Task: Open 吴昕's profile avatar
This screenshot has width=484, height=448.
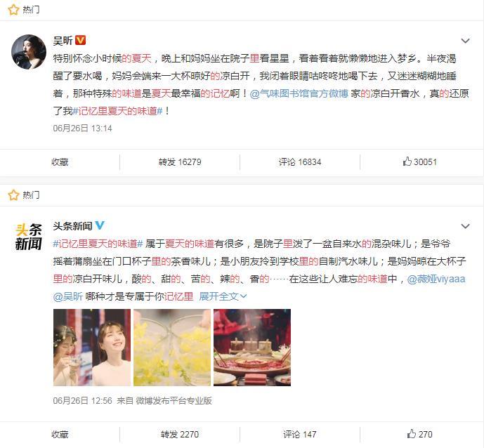Action: [29, 52]
